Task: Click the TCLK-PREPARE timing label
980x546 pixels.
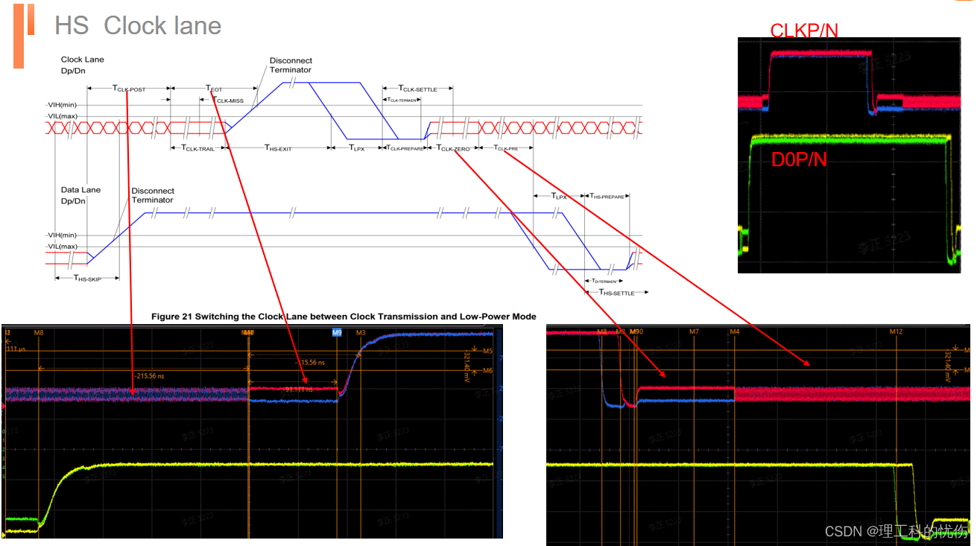Action: tap(405, 148)
